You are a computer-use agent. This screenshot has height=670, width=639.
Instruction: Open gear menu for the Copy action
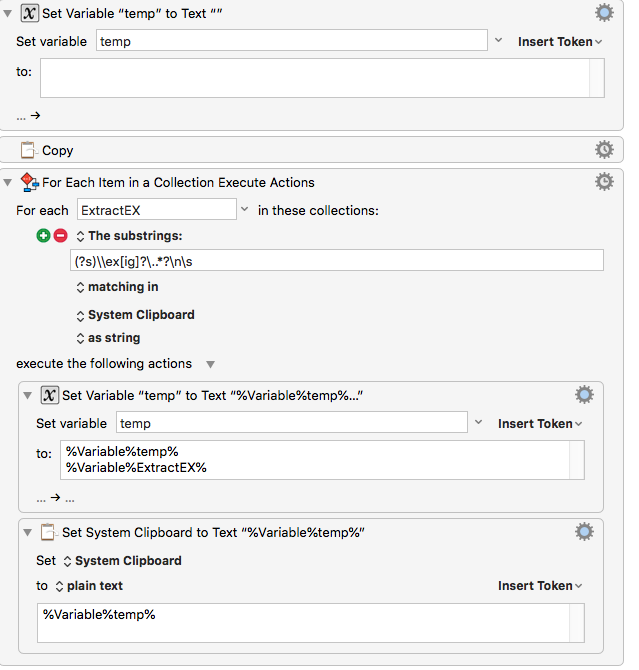point(604,150)
